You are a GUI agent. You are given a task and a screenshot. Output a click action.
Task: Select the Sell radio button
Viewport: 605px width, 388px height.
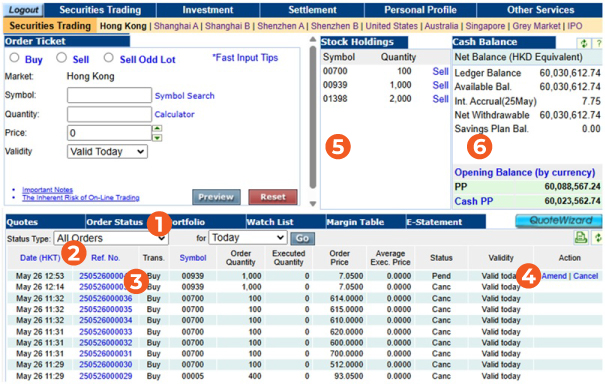[61, 58]
